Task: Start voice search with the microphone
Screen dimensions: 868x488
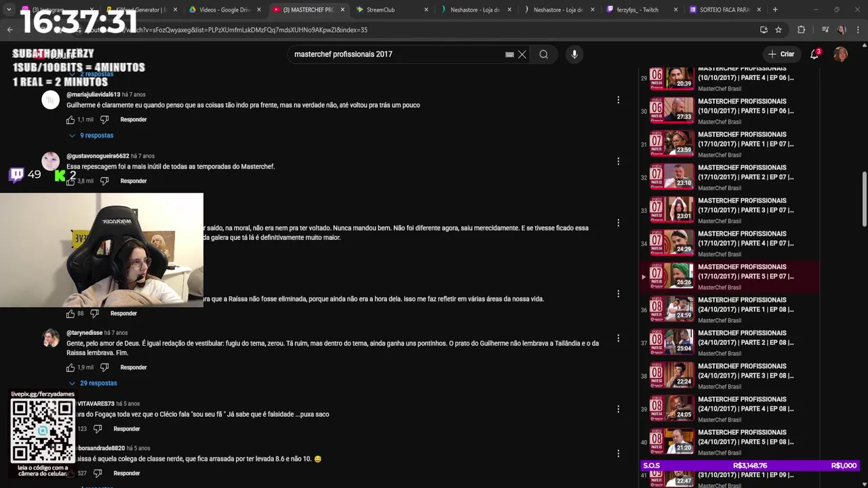Action: coord(574,54)
